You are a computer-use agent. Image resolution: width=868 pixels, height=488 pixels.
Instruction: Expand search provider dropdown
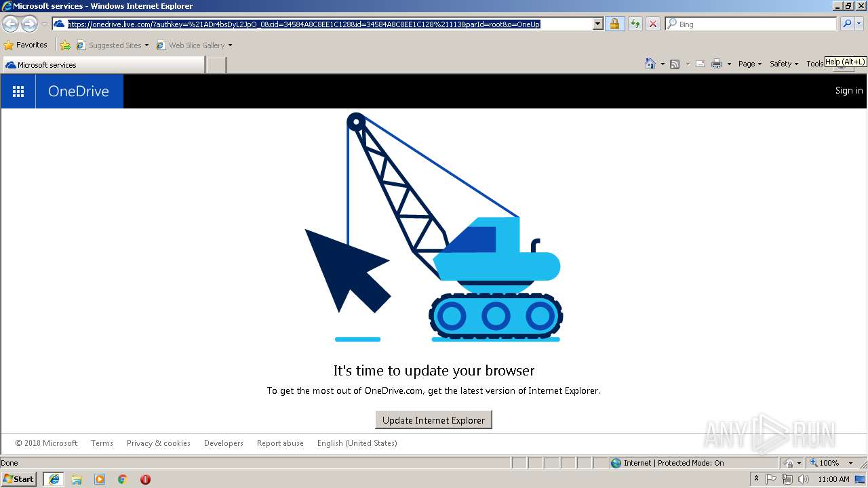859,24
